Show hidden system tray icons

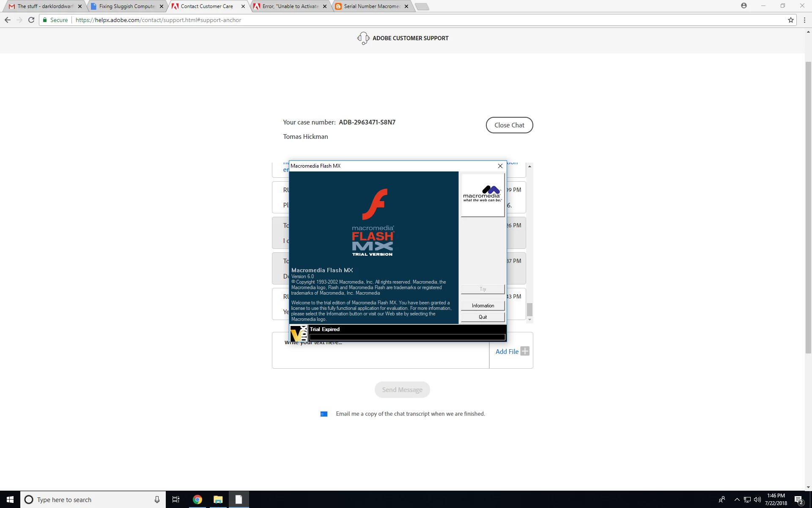pyautogui.click(x=737, y=500)
